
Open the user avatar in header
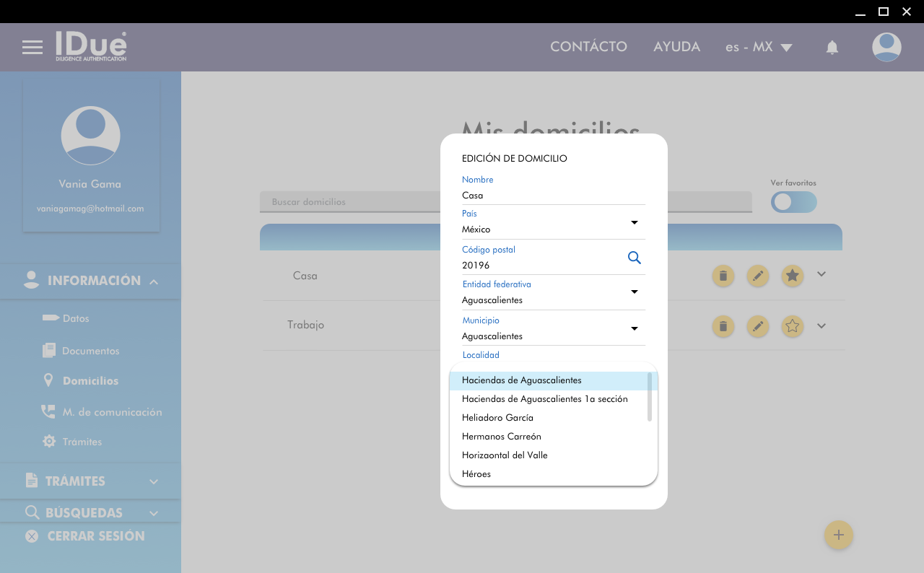(886, 48)
